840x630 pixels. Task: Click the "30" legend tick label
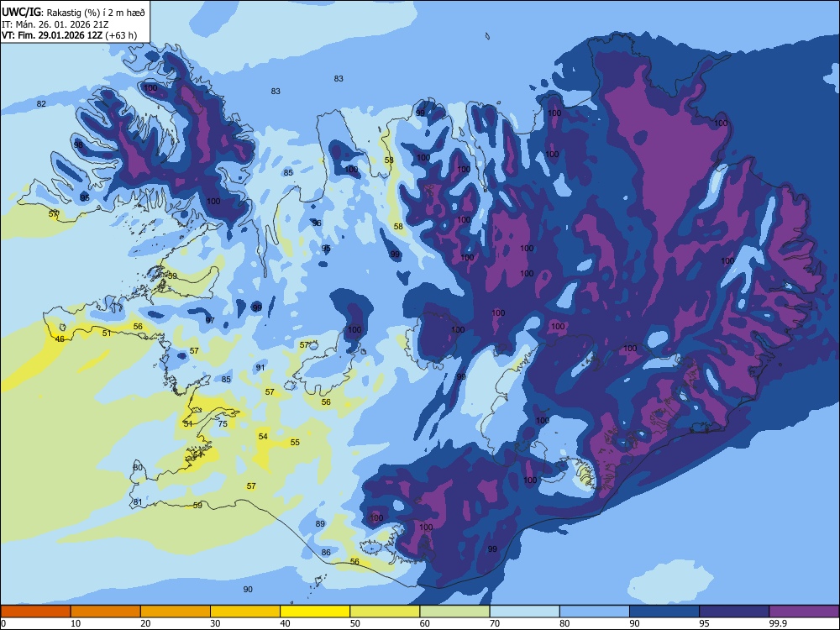pos(215,623)
